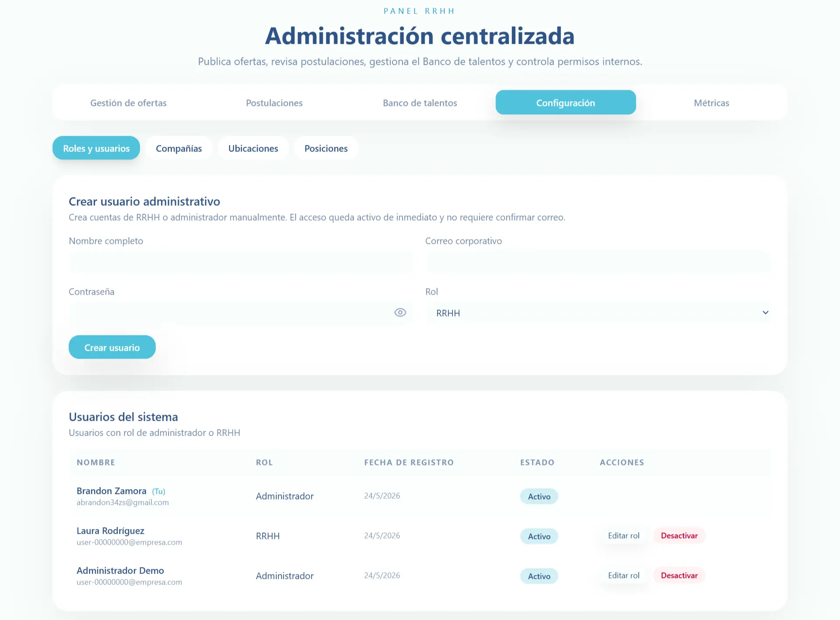Click the ACCIONES column header
The image size is (840, 620).
[622, 462]
